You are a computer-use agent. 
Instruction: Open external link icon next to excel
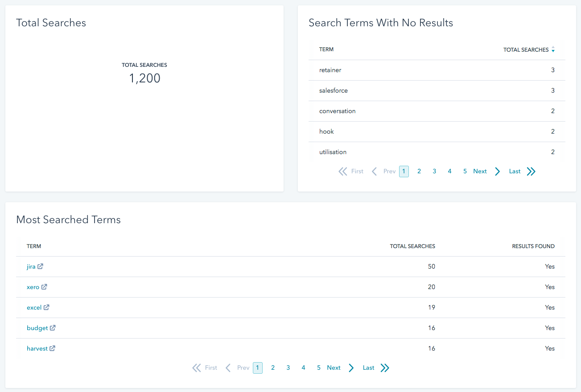pos(46,307)
